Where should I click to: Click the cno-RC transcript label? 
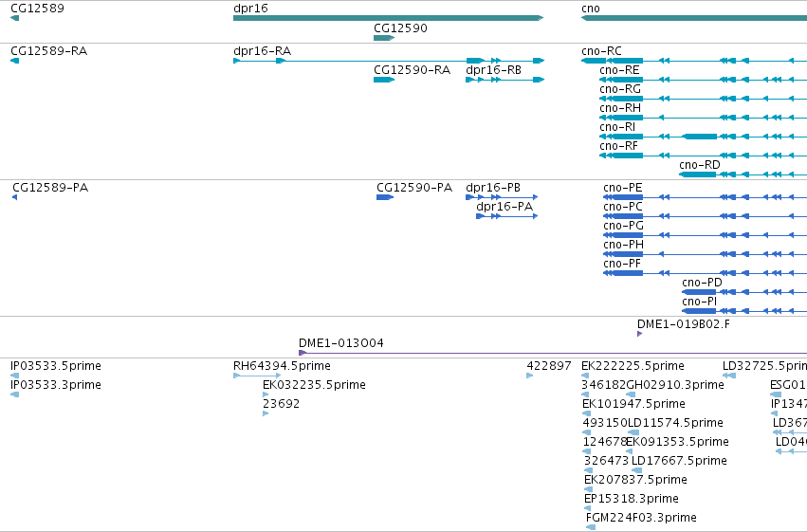coord(601,51)
